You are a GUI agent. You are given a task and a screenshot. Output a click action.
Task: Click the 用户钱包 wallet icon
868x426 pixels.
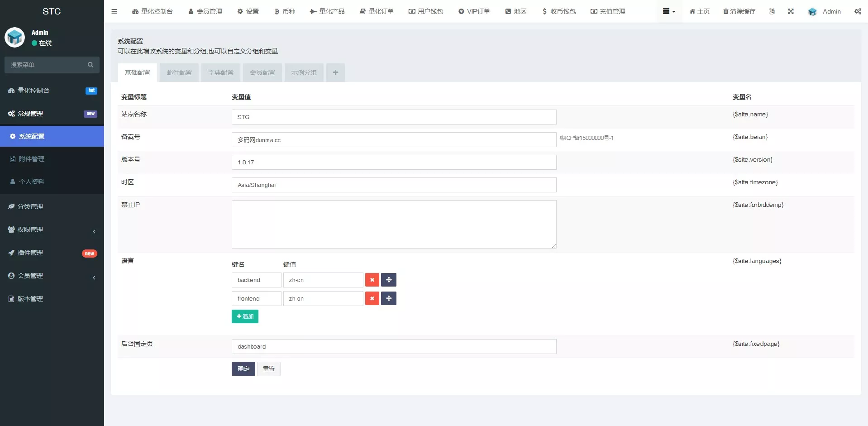pos(425,11)
